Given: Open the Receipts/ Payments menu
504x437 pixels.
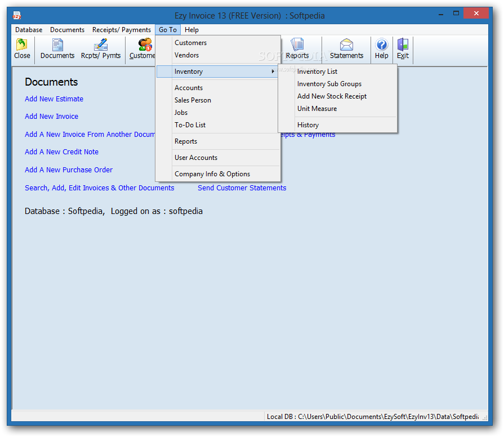Looking at the screenshot, I should click(x=122, y=29).
